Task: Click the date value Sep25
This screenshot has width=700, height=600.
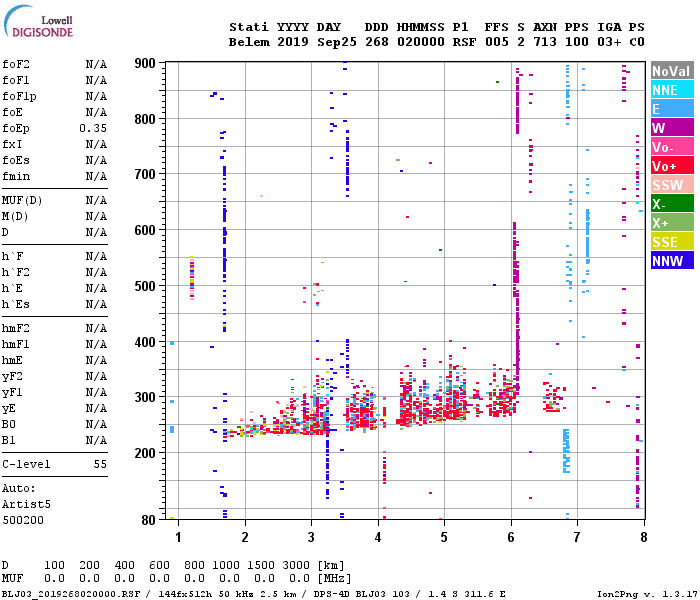Action: (337, 42)
